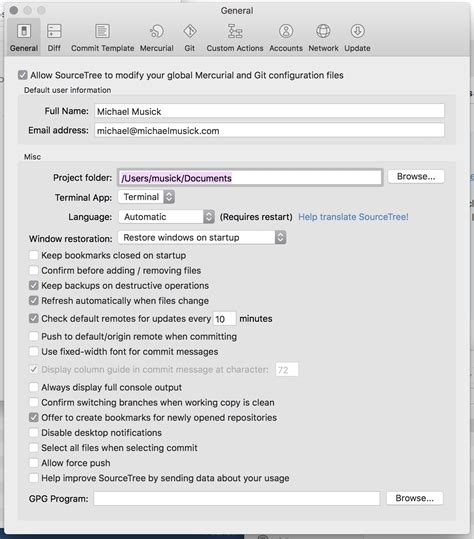This screenshot has height=539, width=474.
Task: Follow the Help translate SourceTree link
Action: point(353,217)
